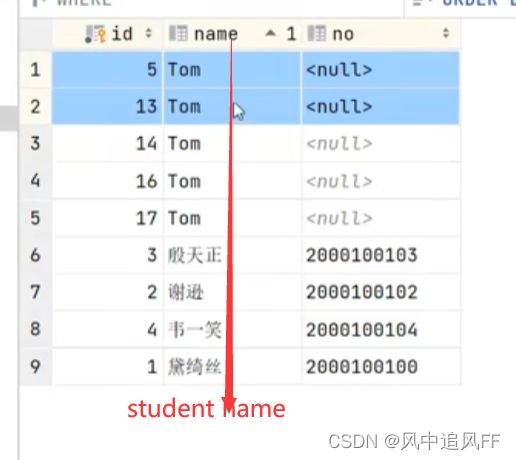The width and height of the screenshot is (516, 460).
Task: Select row number 5 in gutter
Action: click(x=36, y=218)
